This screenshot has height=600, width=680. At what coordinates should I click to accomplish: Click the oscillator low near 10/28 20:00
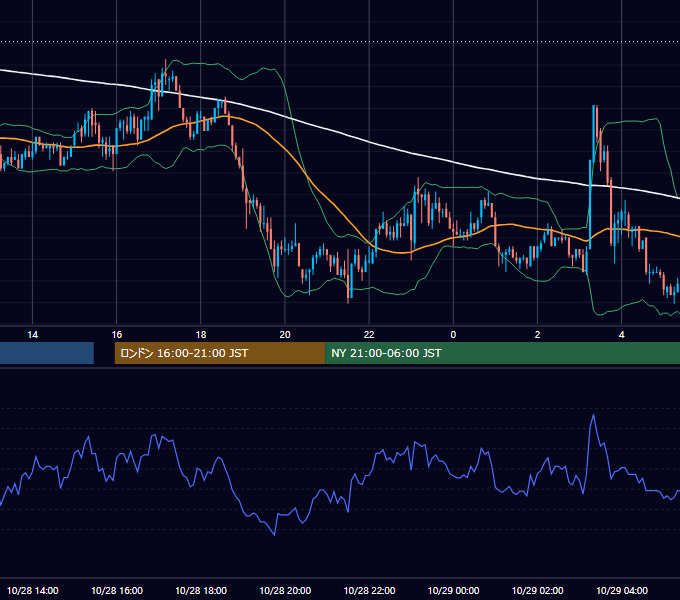coord(275,534)
